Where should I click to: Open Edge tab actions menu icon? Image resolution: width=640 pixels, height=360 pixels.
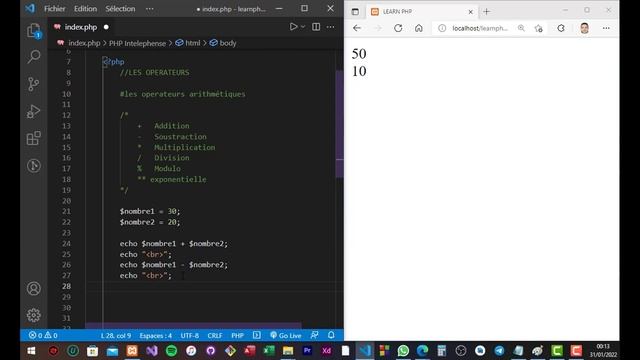tap(355, 12)
